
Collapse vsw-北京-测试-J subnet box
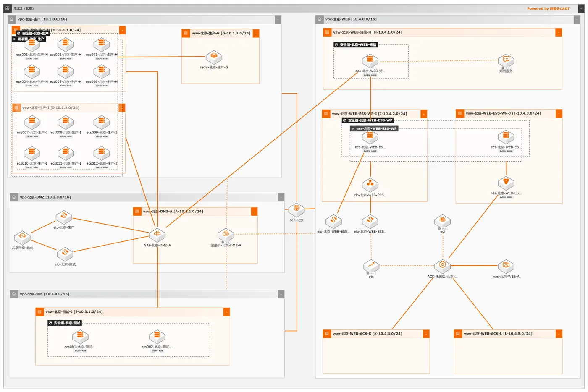click(x=226, y=312)
